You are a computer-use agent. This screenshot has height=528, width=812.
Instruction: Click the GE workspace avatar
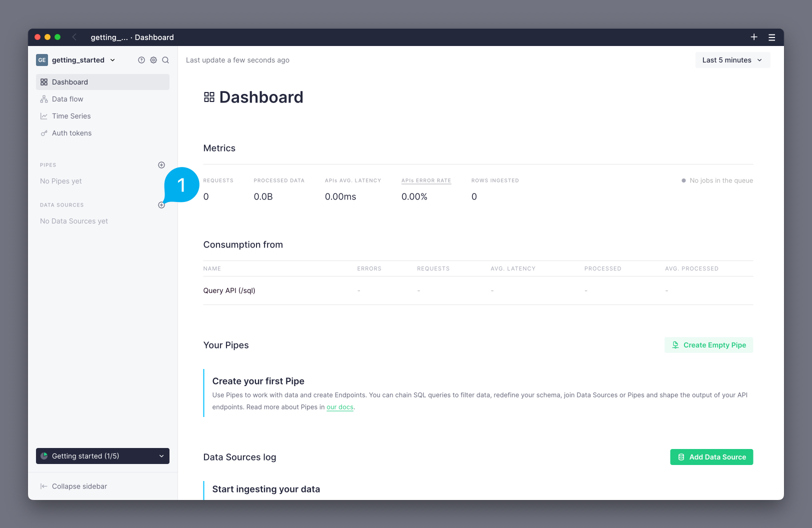42,60
